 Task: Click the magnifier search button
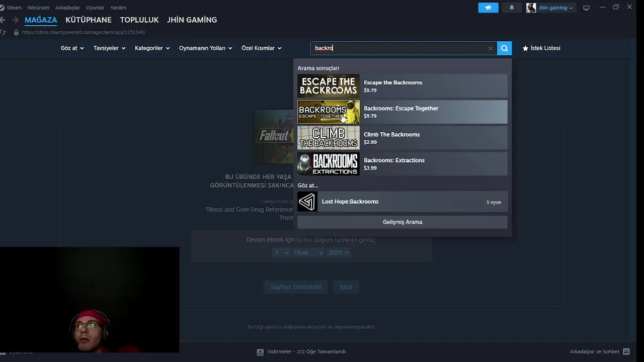[x=504, y=48]
